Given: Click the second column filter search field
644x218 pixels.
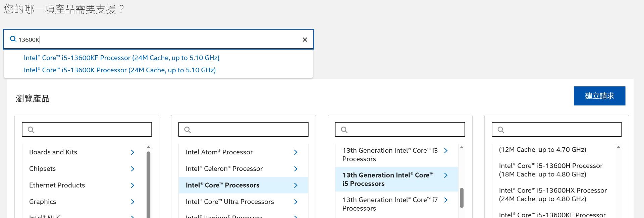Looking at the screenshot, I should (244, 130).
